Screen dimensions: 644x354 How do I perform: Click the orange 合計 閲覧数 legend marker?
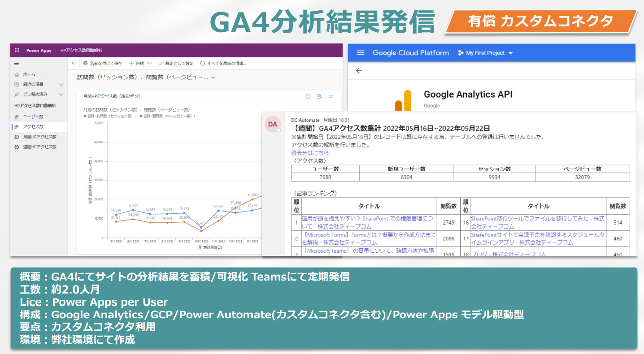(141, 116)
